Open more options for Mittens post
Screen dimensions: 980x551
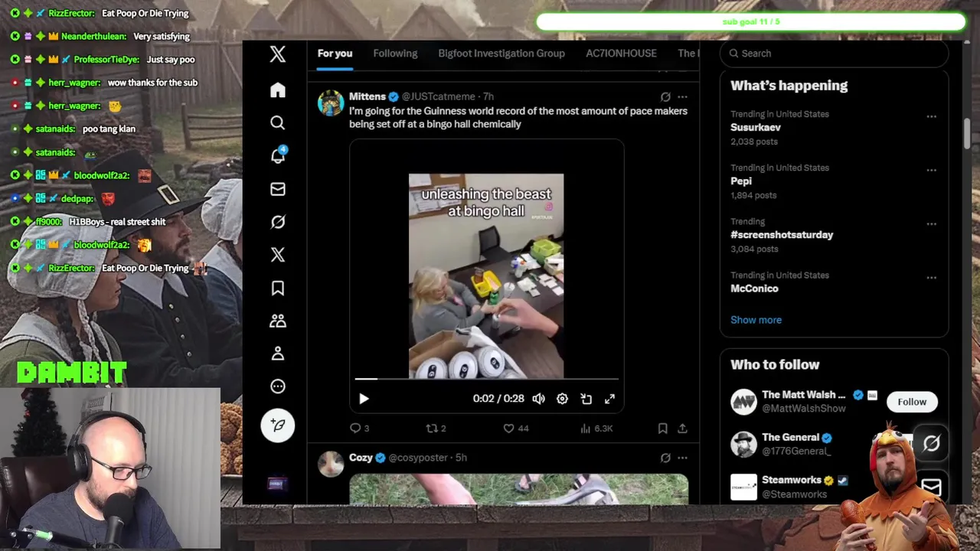pos(682,97)
